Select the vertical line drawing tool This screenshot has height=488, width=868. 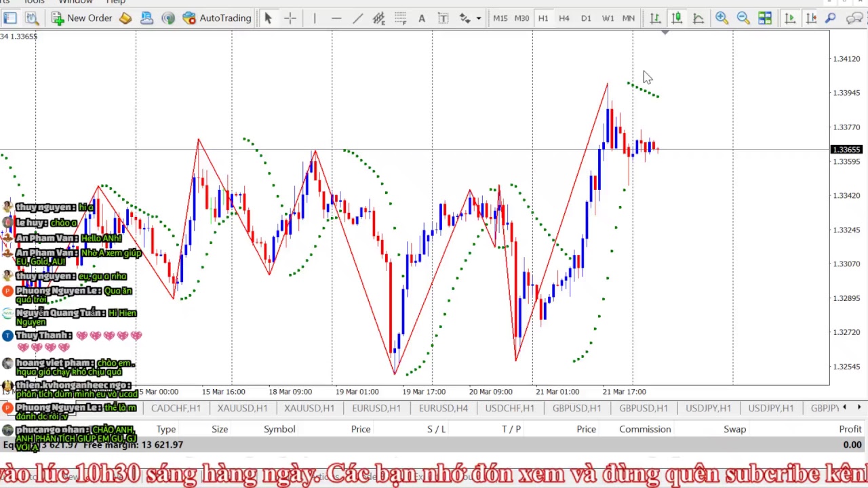[x=315, y=18]
